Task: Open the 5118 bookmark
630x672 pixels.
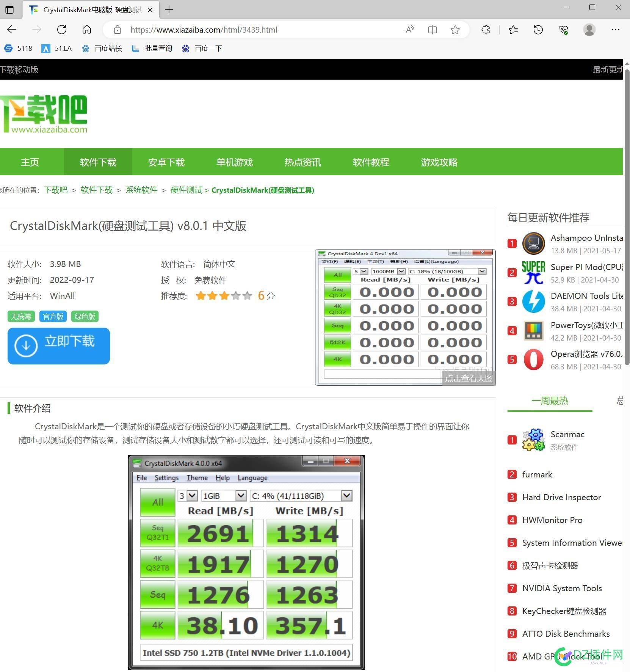Action: (18, 49)
